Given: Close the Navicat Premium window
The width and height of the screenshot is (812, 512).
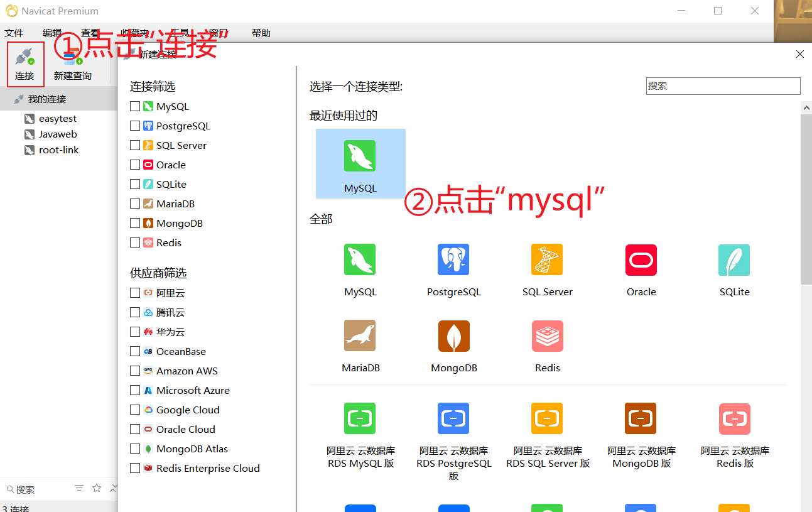Looking at the screenshot, I should pyautogui.click(x=755, y=11).
